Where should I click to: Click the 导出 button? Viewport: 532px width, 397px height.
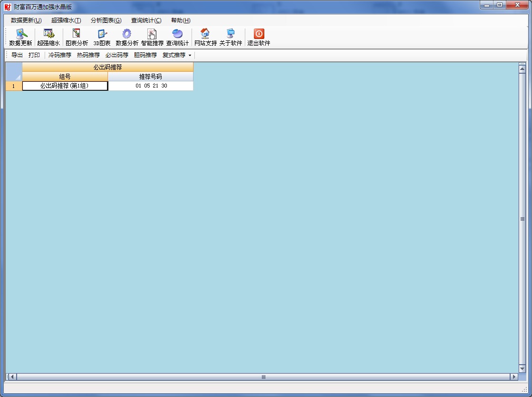pyautogui.click(x=17, y=55)
